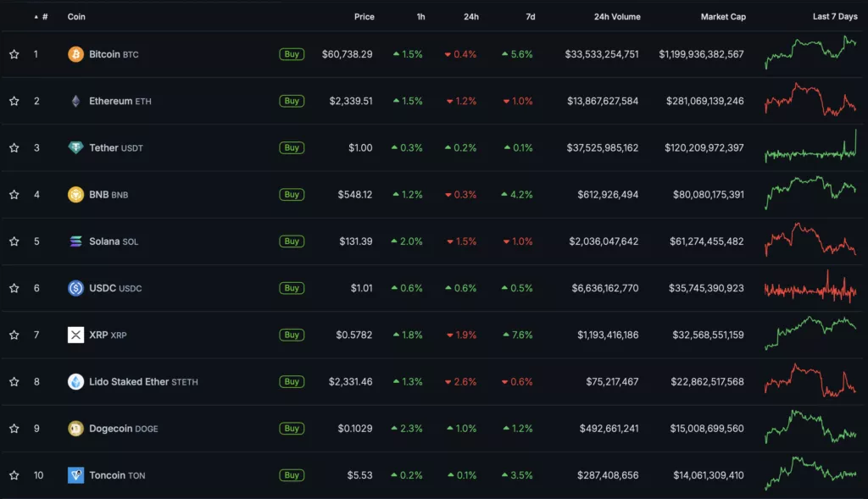
Task: Sort coins by Market Cap header
Action: pyautogui.click(x=722, y=17)
